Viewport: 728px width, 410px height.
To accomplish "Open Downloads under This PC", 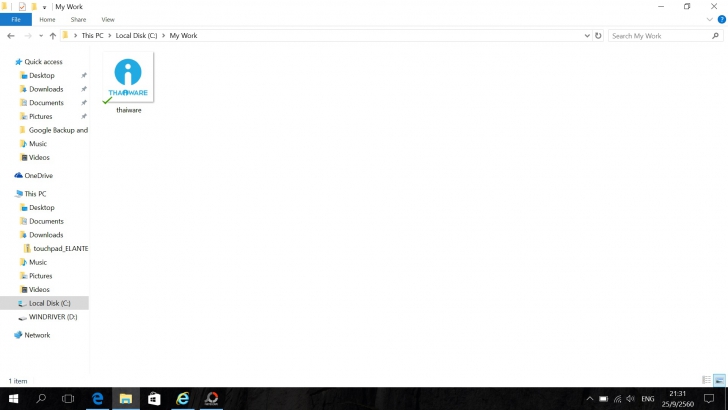I will (46, 235).
